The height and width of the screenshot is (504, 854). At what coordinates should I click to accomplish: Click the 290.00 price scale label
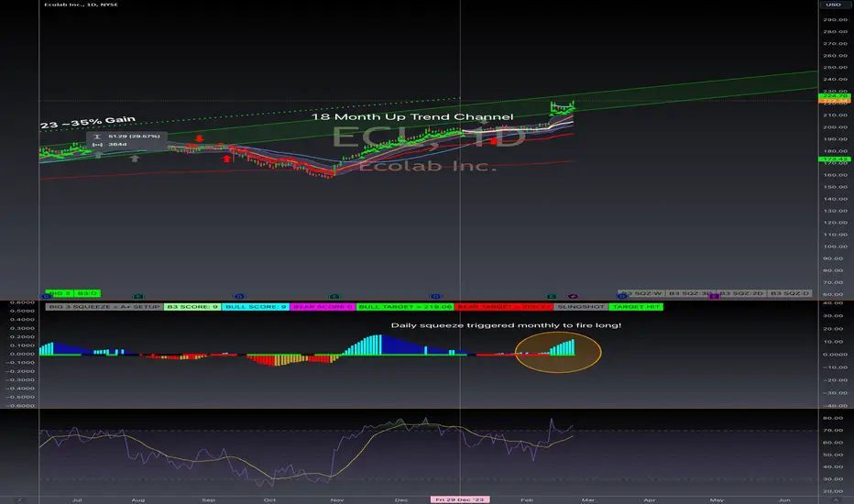(x=835, y=19)
